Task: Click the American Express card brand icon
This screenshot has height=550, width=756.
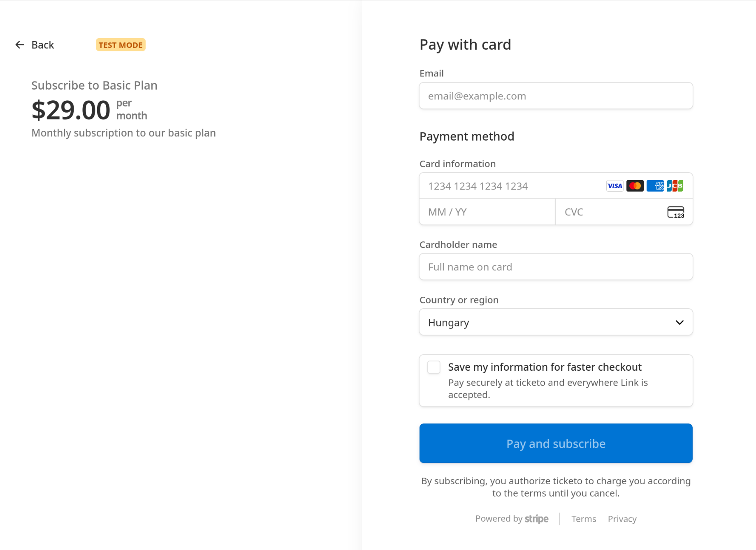Action: tap(655, 186)
